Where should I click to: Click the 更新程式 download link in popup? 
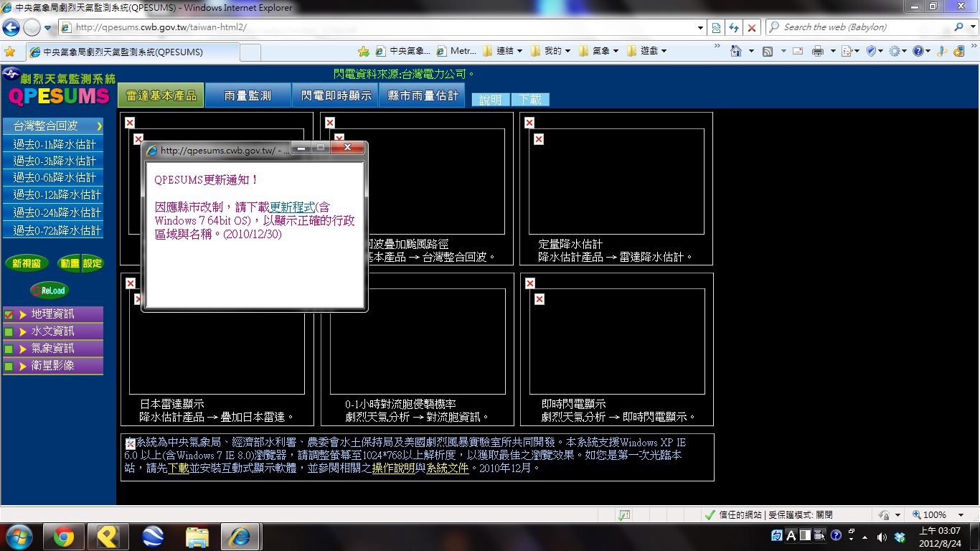(292, 207)
